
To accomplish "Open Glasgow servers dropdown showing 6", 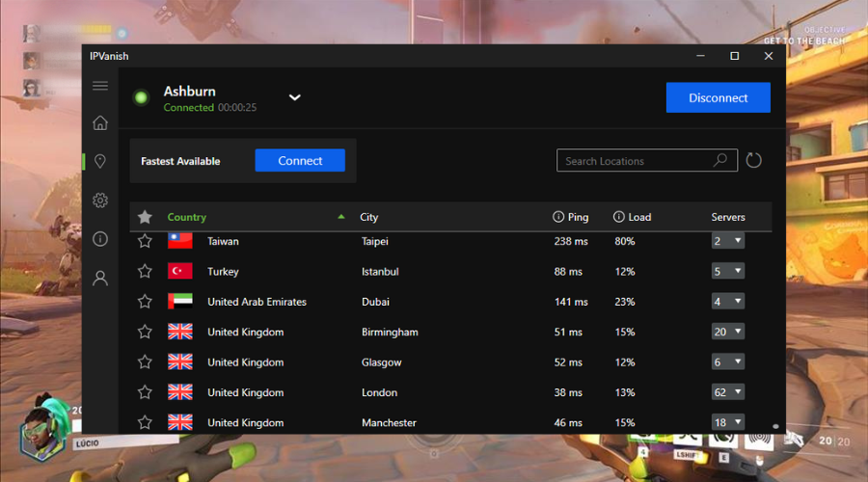I will point(727,361).
